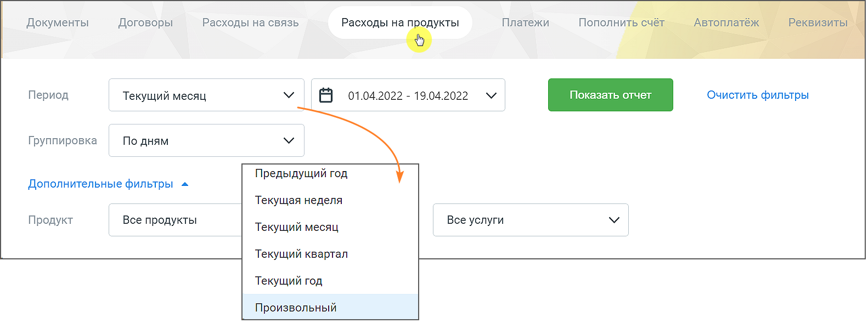
Task: Select Текущий квартал from the period list
Action: 330,254
